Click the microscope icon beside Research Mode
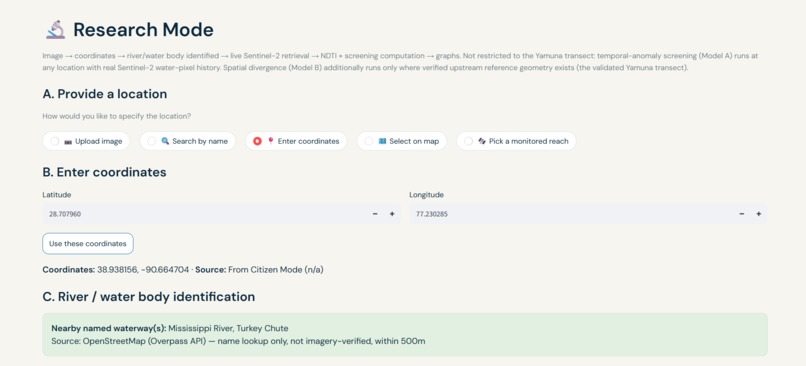Viewport: 806px width, 366px height. click(x=56, y=30)
